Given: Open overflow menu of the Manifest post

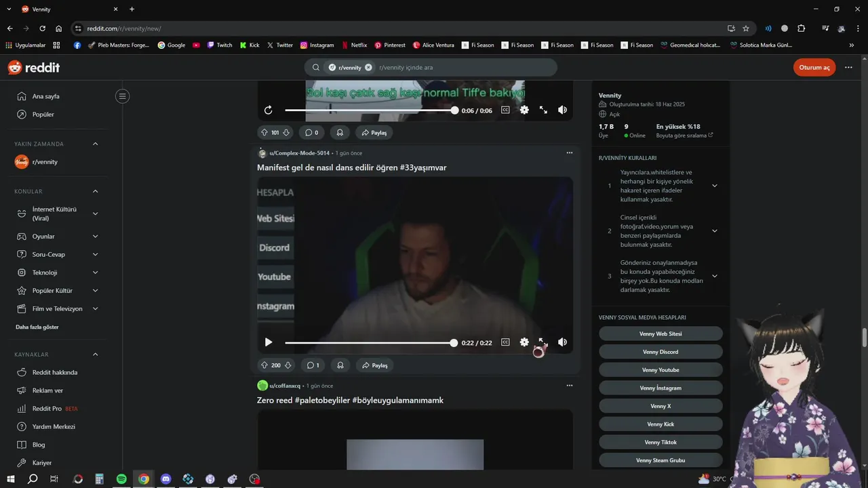Looking at the screenshot, I should (x=569, y=153).
